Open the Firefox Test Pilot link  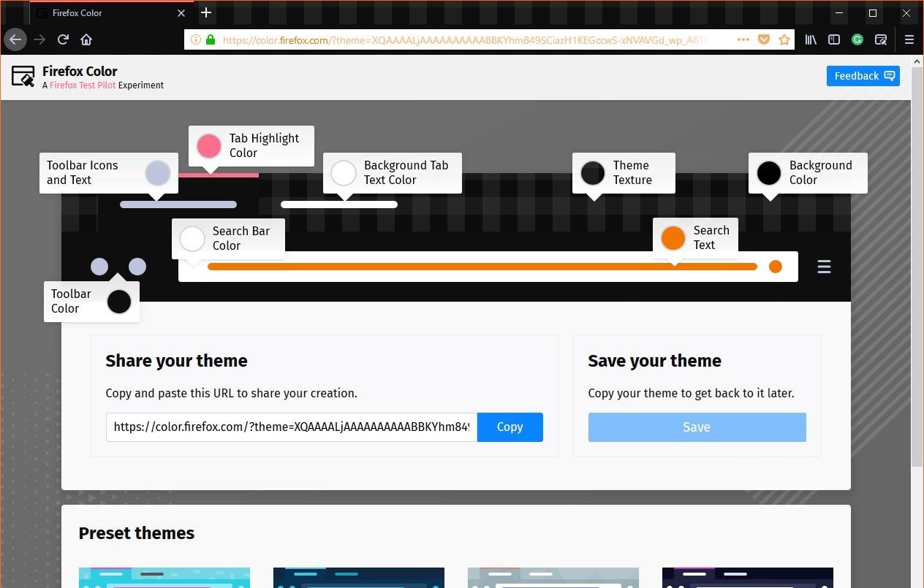point(83,85)
